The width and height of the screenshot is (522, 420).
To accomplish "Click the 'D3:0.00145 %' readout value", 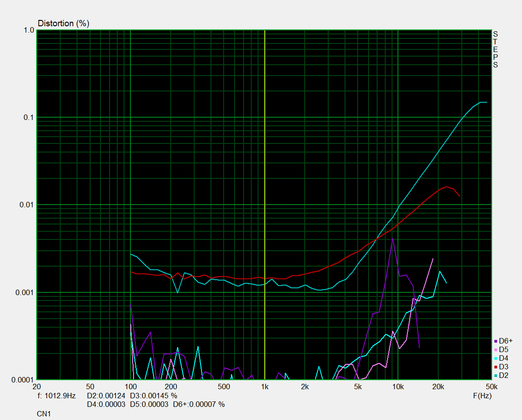I will pyautogui.click(x=153, y=396).
